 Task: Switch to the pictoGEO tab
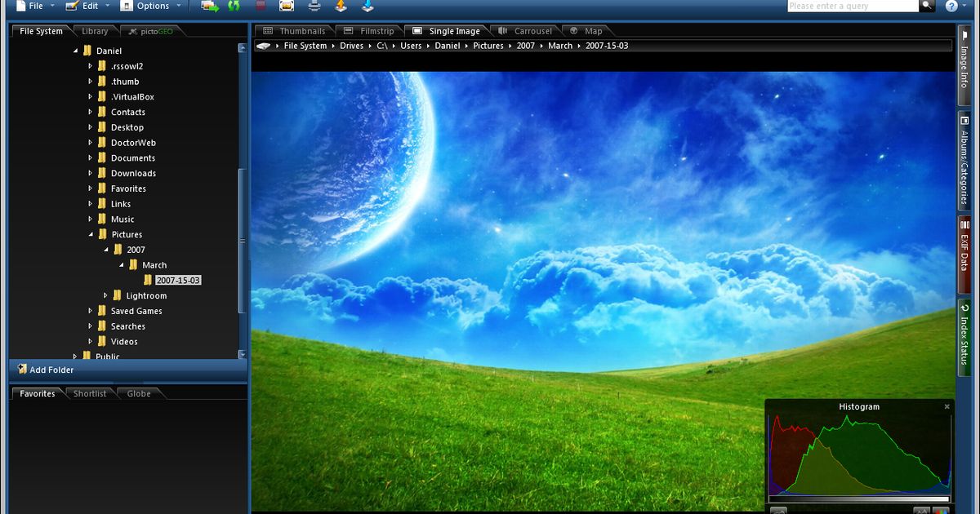(x=153, y=31)
